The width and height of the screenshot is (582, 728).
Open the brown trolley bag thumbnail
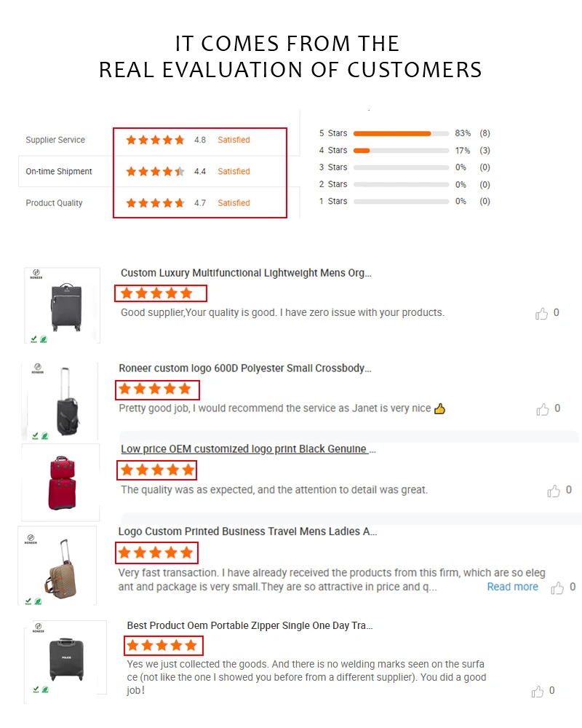pos(57,566)
